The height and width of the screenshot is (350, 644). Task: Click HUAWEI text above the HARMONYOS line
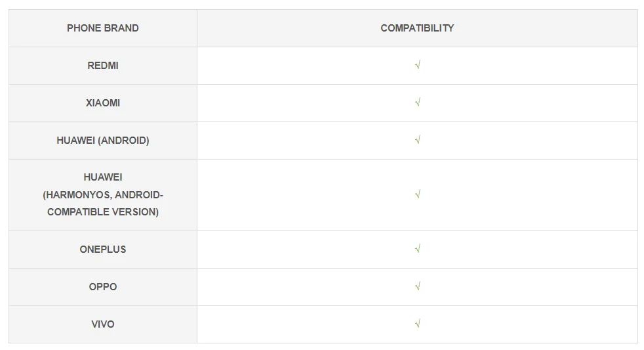(103, 177)
